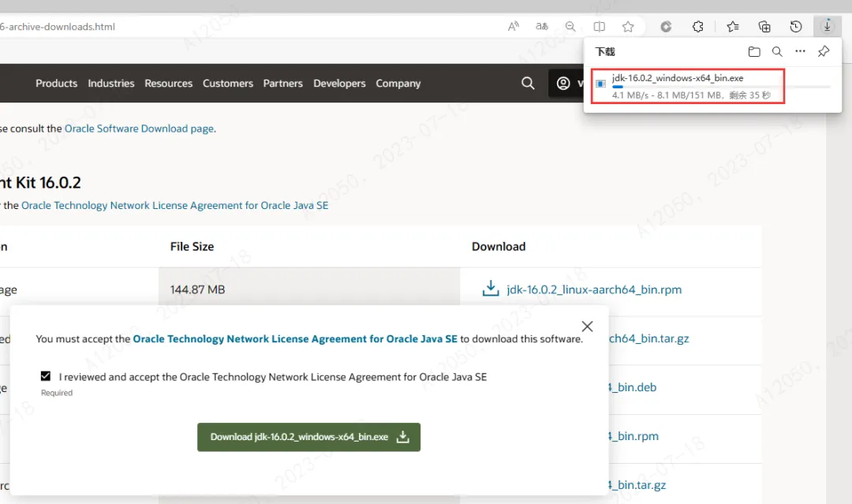Viewport: 852px width, 504px height.
Task: Pin the downloads panel
Action: click(824, 51)
